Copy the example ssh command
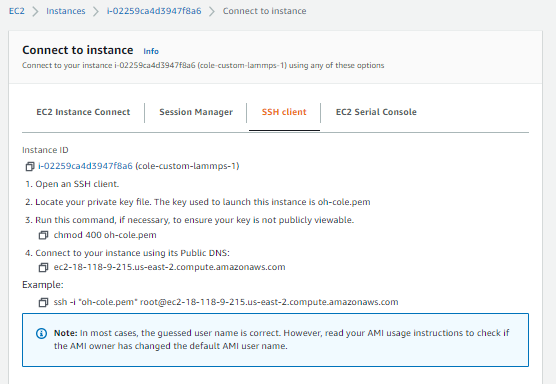Screen dimensions: 556x384 (43, 302)
